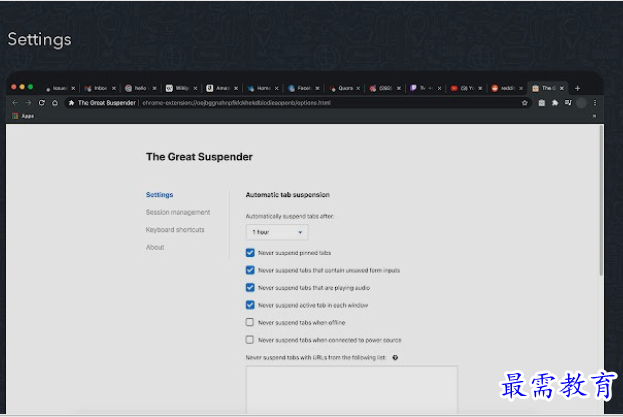623x417 pixels.
Task: Close the Quora tab
Action: 358,88
